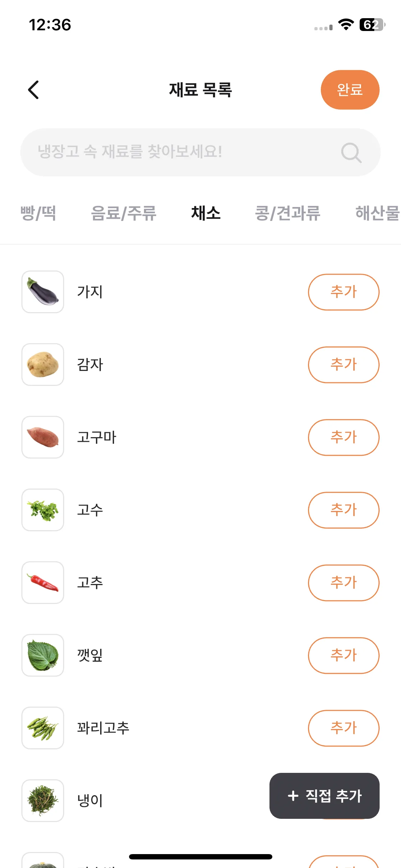Open the 해산물 category tab

378,213
